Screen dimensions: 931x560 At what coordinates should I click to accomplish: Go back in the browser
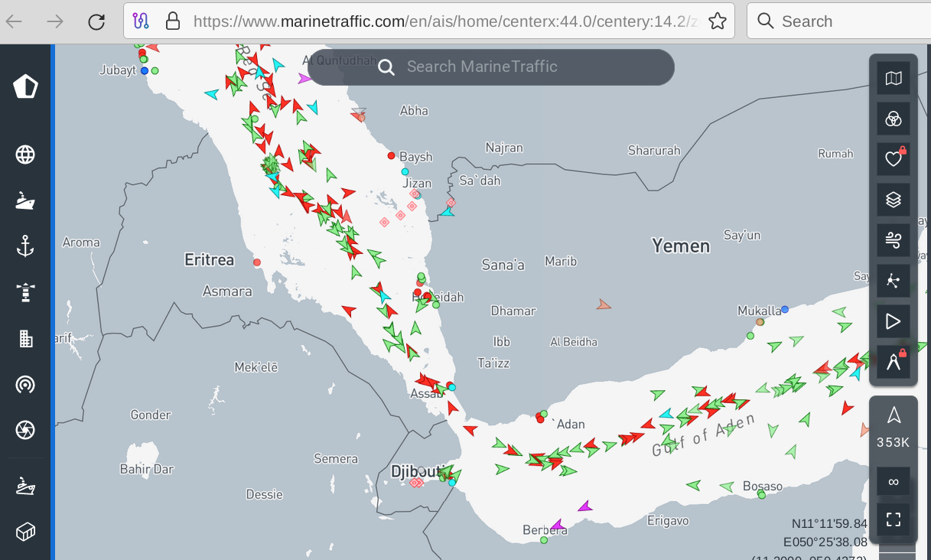pos(15,21)
